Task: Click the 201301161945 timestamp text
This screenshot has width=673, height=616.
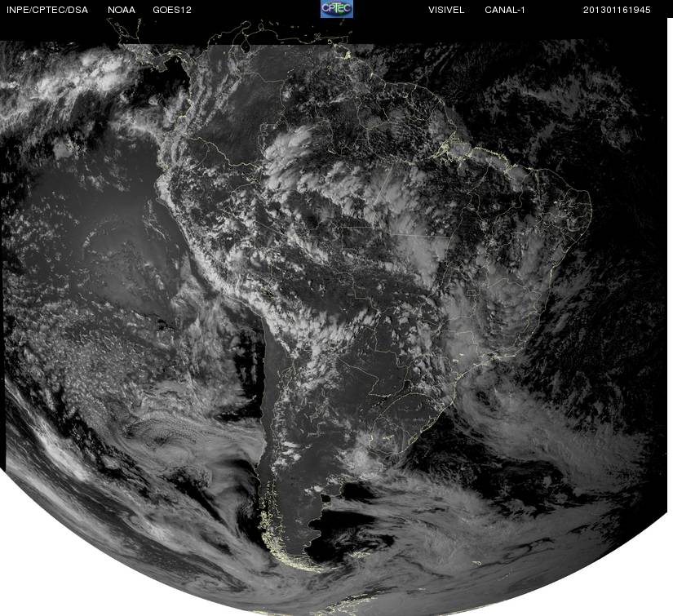Action: click(617, 11)
